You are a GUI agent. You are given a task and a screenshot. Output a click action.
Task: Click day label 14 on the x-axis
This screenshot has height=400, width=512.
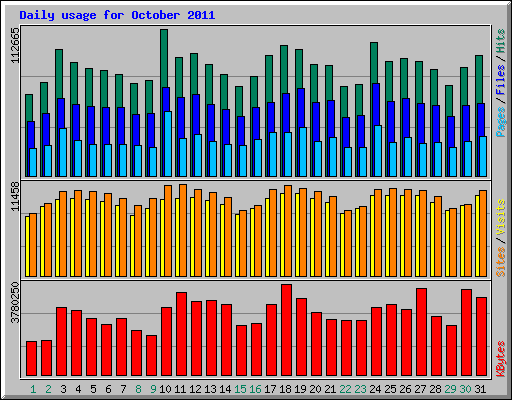coord(225,389)
